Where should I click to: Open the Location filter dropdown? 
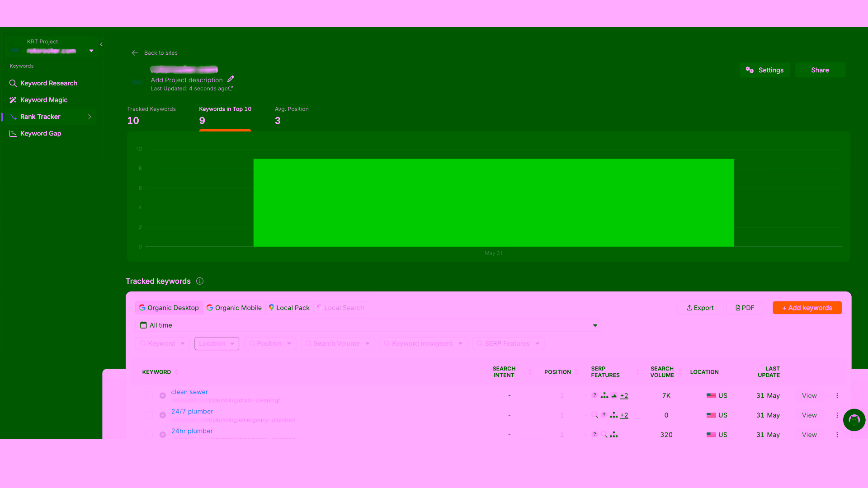(217, 343)
